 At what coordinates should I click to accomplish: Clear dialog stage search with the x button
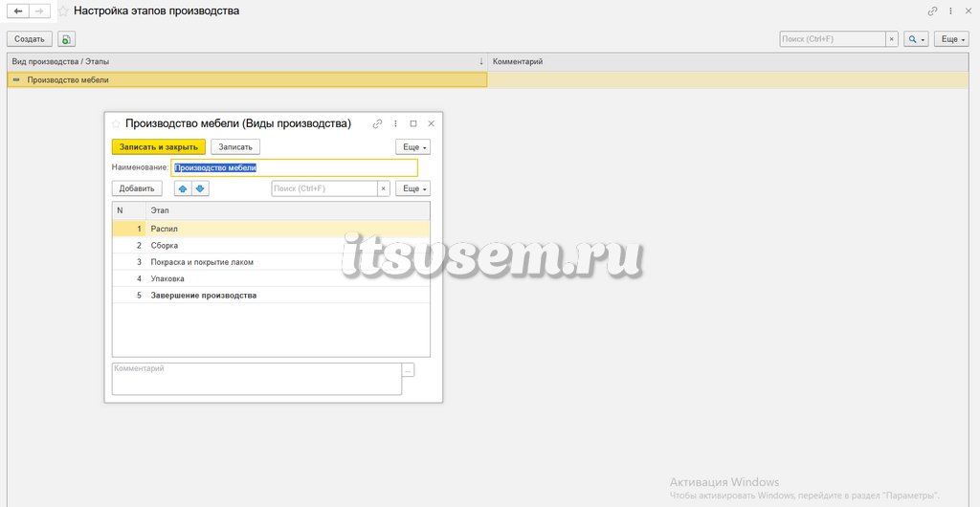coord(384,188)
